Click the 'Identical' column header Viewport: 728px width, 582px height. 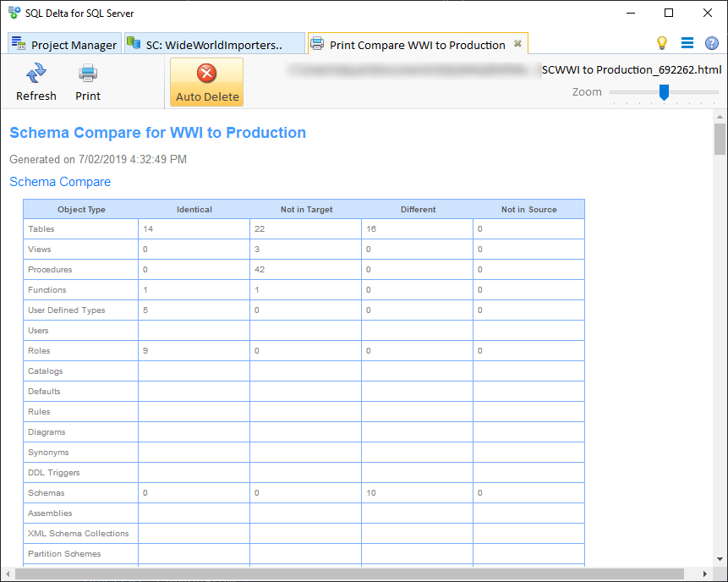194,210
